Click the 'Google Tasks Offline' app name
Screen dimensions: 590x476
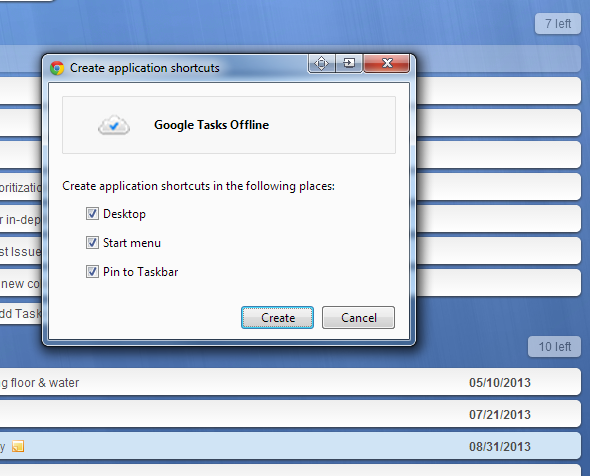(211, 125)
